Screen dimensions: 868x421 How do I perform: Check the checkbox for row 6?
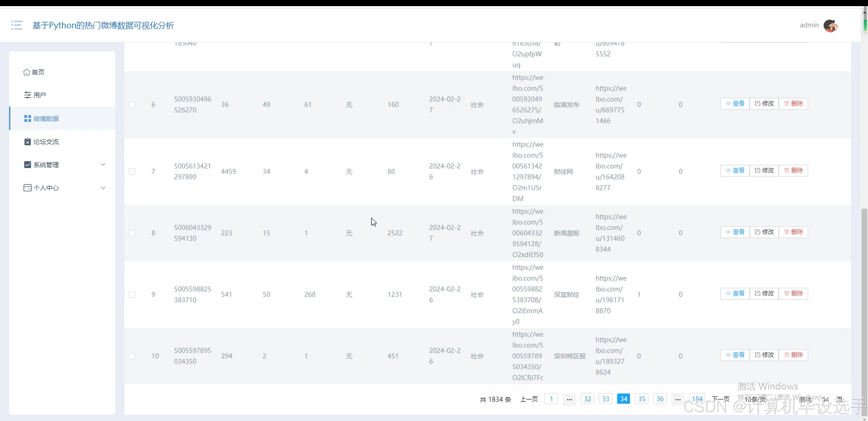(x=132, y=105)
